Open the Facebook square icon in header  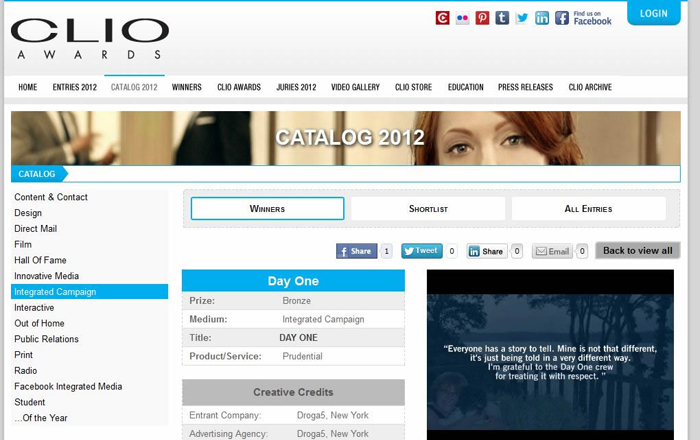pyautogui.click(x=562, y=18)
